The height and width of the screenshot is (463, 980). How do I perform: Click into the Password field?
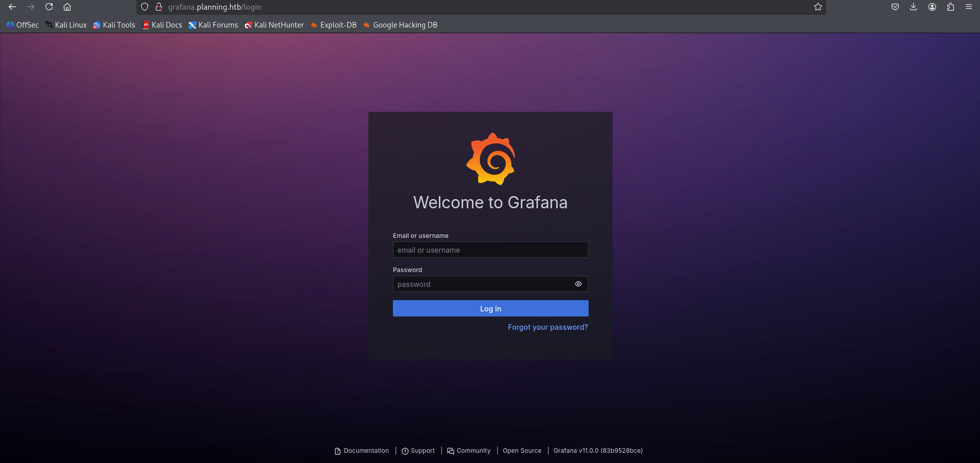point(480,284)
